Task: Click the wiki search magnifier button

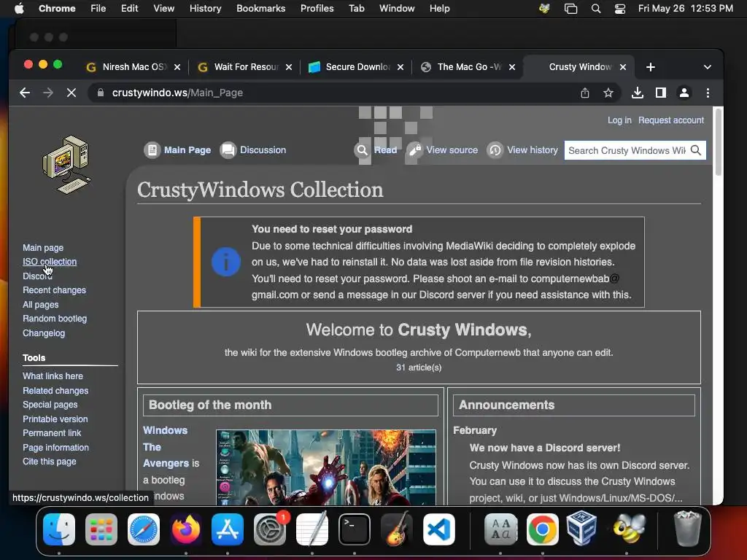Action: [x=696, y=150]
